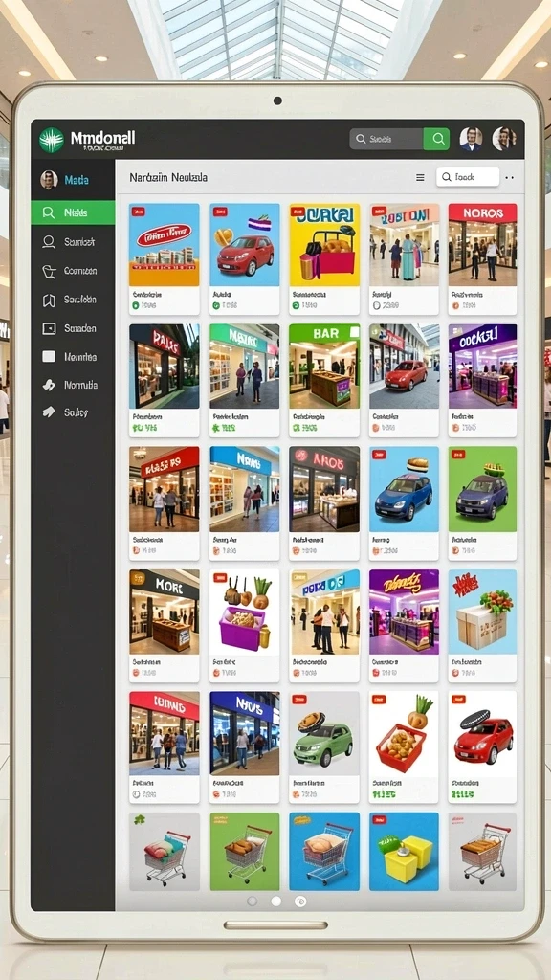The width and height of the screenshot is (551, 980).
Task: Open the Mada profile avatar in sidebar
Action: coord(49,180)
